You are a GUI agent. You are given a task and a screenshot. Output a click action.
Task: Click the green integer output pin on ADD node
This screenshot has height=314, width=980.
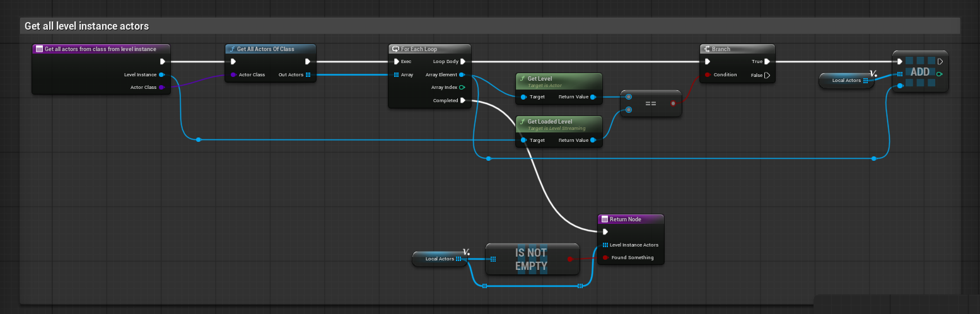[940, 74]
